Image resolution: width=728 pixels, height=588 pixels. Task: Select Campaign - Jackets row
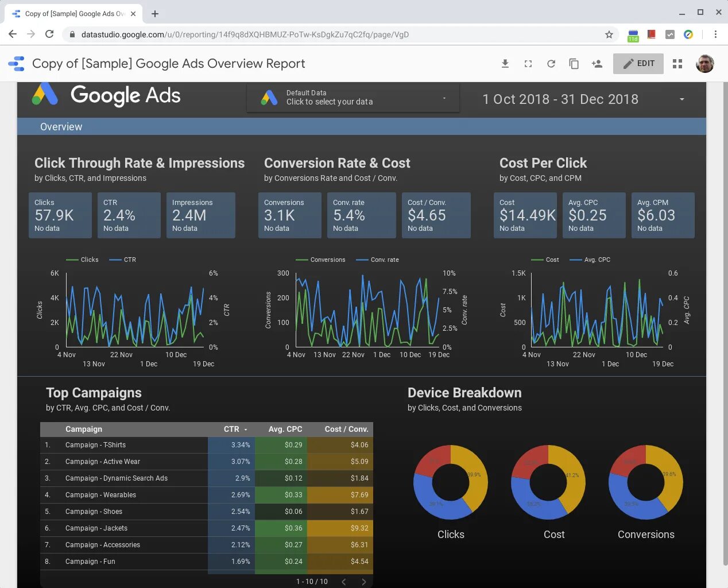click(207, 528)
